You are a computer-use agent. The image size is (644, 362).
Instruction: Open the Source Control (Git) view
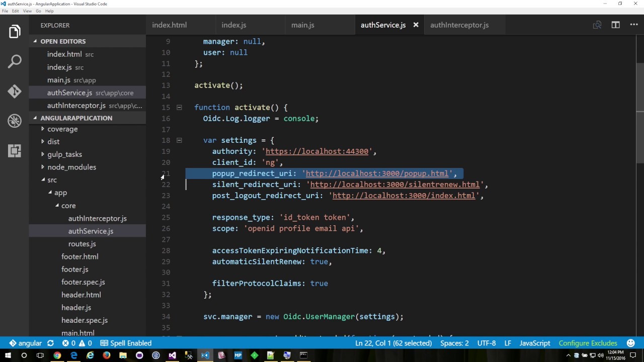click(x=15, y=92)
